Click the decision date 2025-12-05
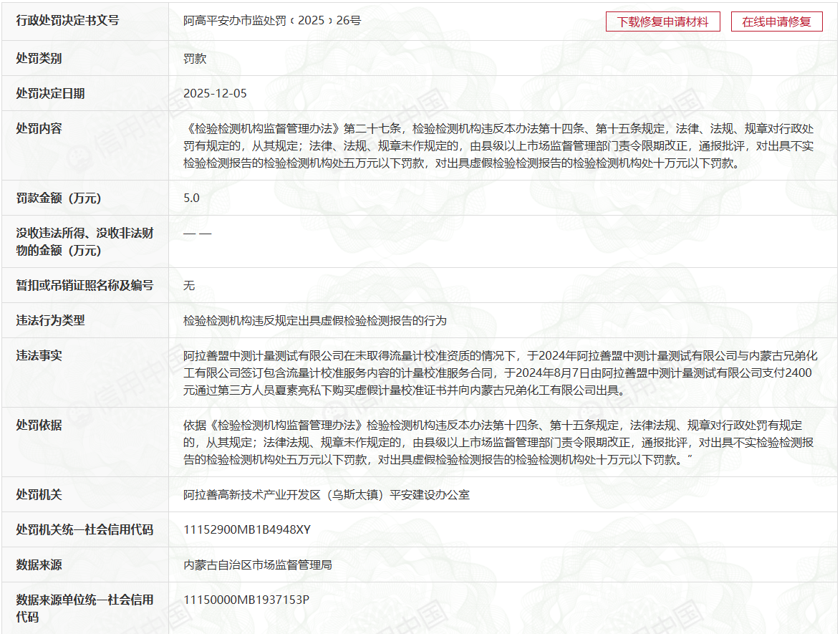The width and height of the screenshot is (840, 634). point(215,94)
